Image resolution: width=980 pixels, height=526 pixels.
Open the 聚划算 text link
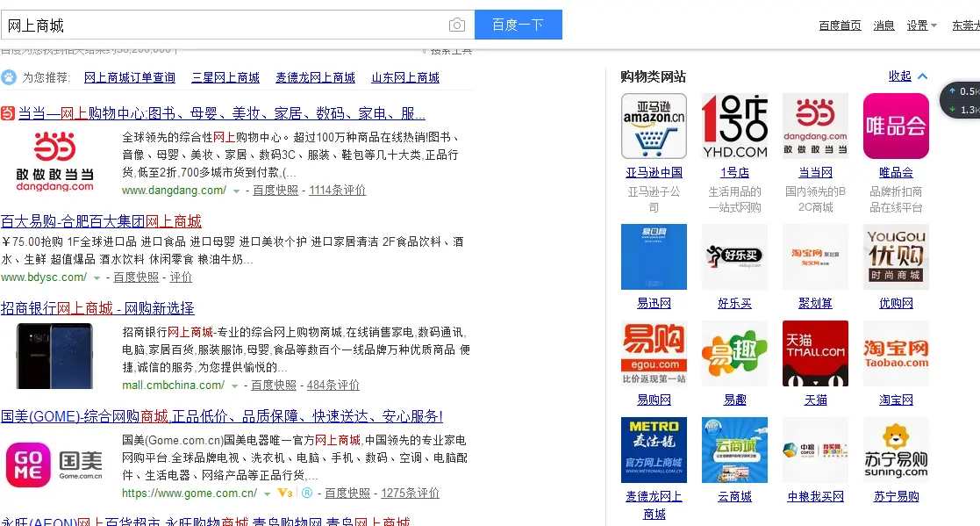(x=815, y=303)
